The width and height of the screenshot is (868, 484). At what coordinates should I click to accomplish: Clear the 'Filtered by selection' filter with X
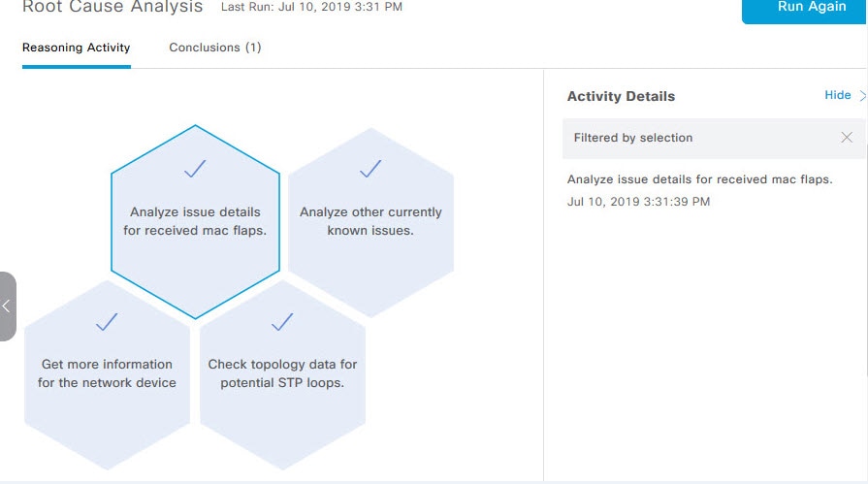click(847, 138)
